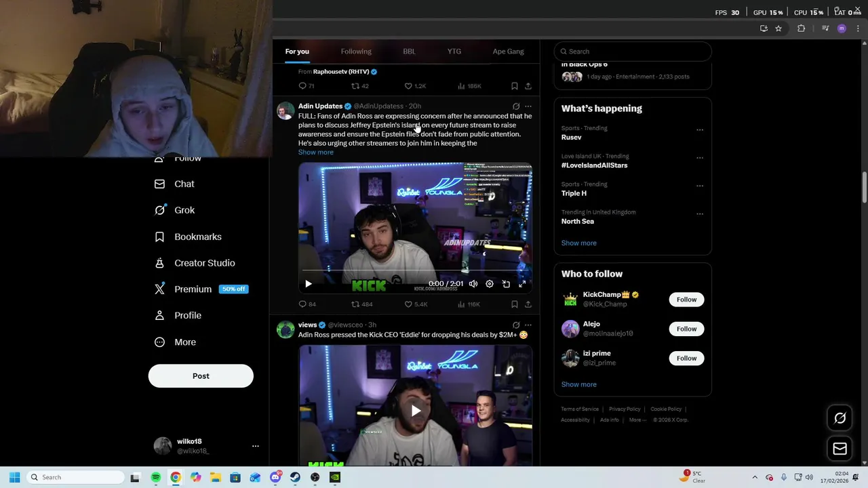Bookmark the Adin Updates post

tap(515, 304)
